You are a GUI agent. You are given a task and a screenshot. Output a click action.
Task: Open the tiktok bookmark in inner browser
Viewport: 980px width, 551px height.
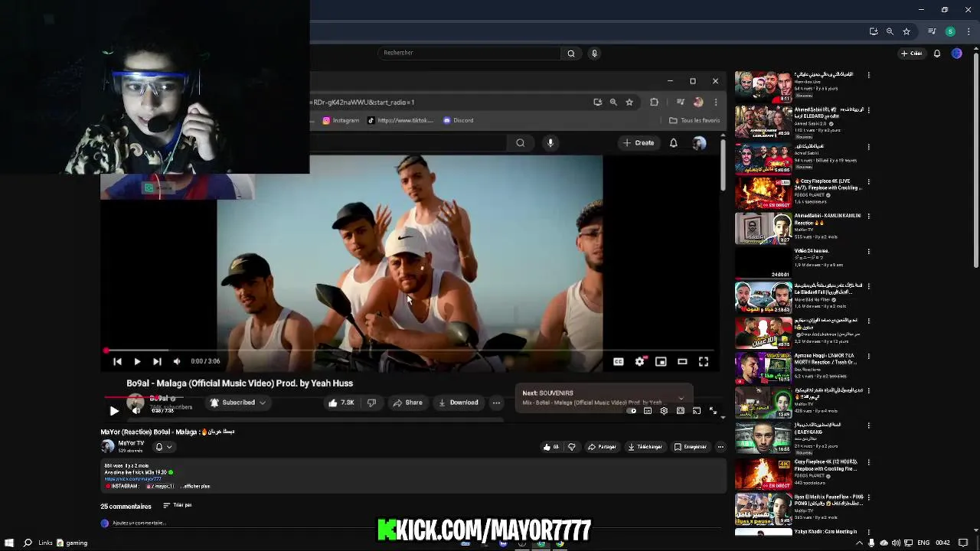point(400,120)
